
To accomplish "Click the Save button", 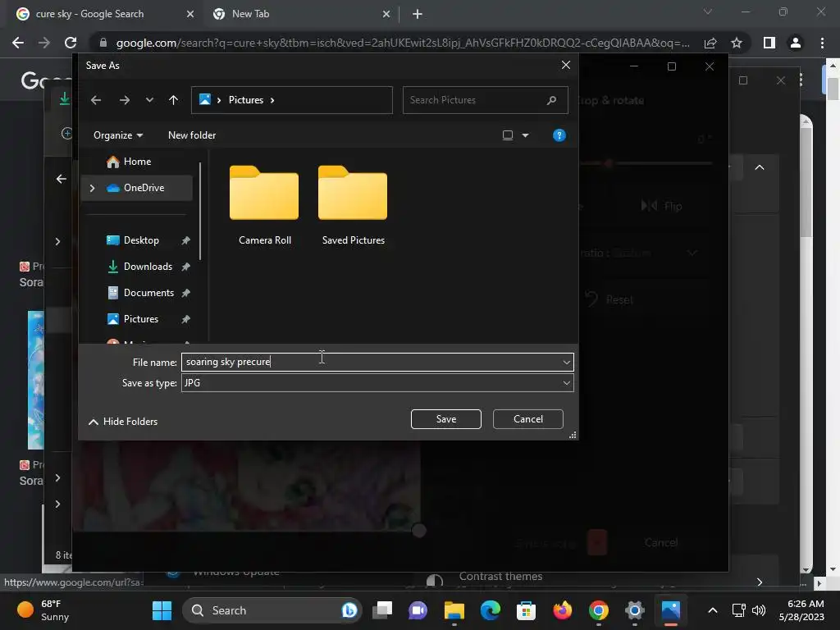I will 445,419.
